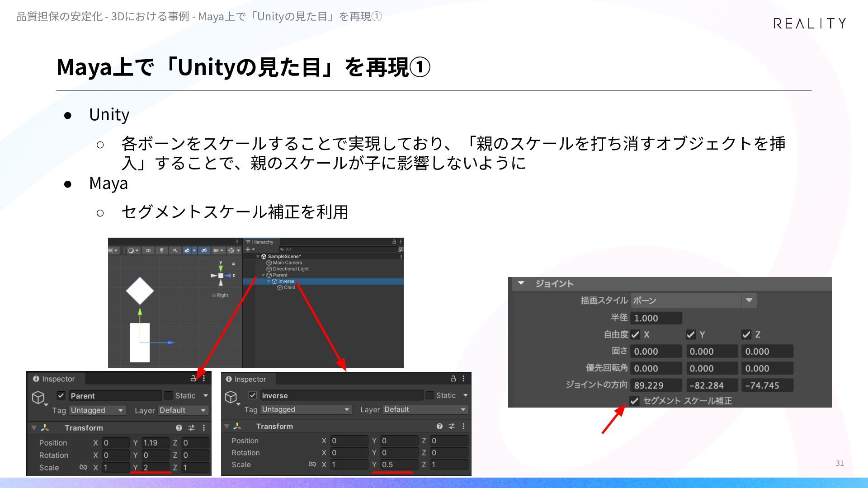Enable Static checkbox for inverse

point(429,395)
